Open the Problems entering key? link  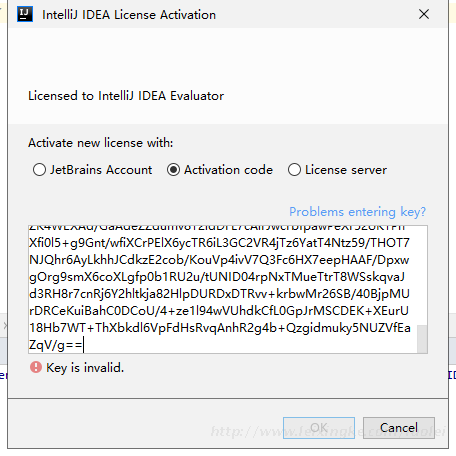pyautogui.click(x=357, y=212)
